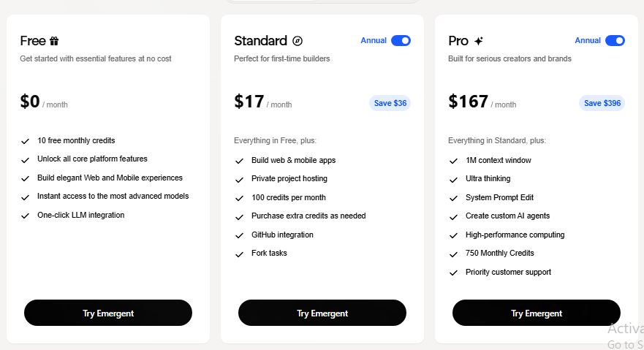The width and height of the screenshot is (644, 350).
Task: Click checkmark icon next to Ultra thinking
Action: pos(453,179)
